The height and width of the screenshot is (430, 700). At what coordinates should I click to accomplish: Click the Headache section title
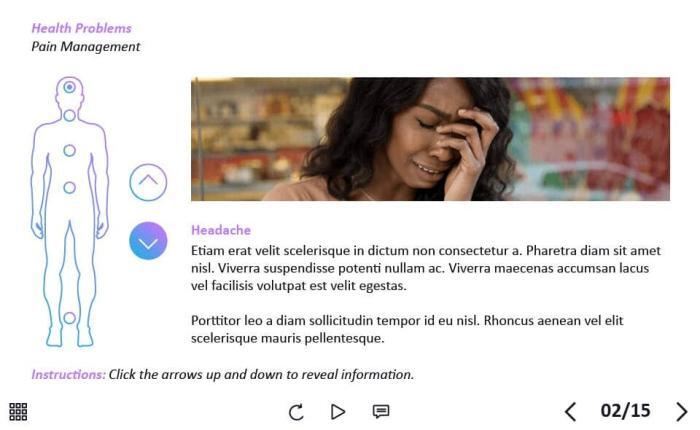pyautogui.click(x=221, y=230)
